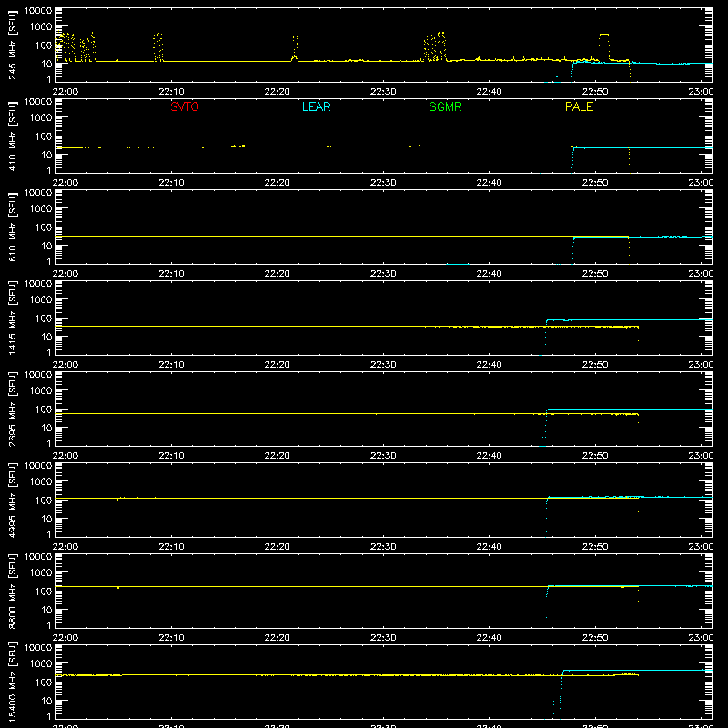Click the 23:00 tick label under 1415 MHz plot

click(x=701, y=365)
